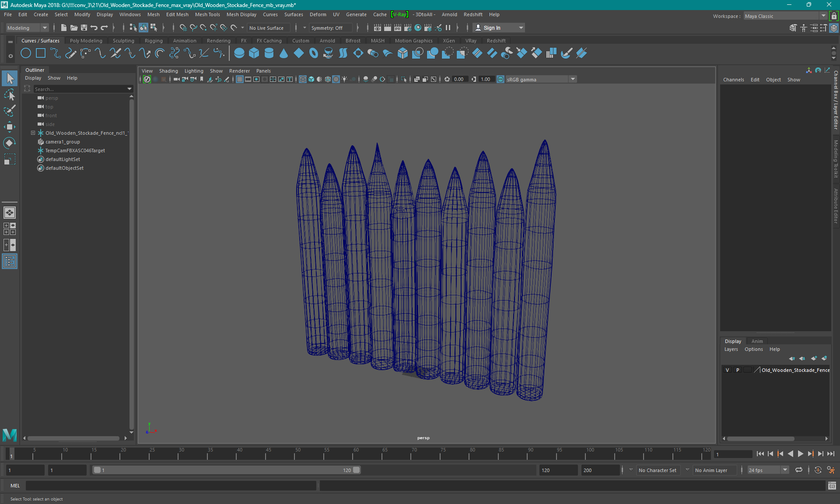This screenshot has width=840, height=504.
Task: Open the sRGB gamma dropdown
Action: click(572, 79)
